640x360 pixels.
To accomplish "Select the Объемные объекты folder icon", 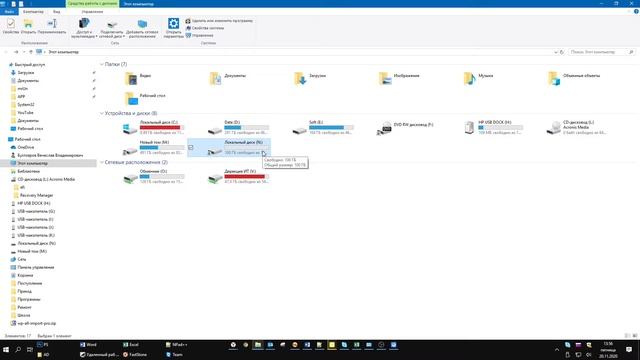I will (x=554, y=78).
